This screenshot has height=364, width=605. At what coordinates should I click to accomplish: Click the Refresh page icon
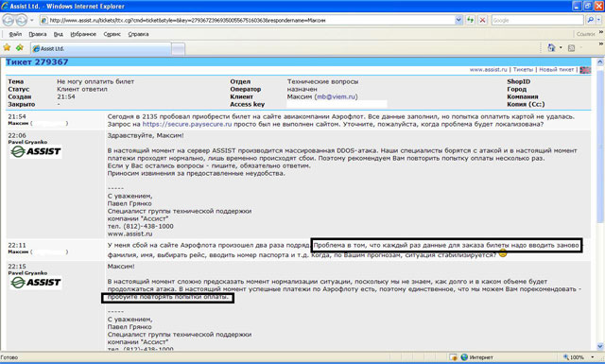(x=470, y=20)
